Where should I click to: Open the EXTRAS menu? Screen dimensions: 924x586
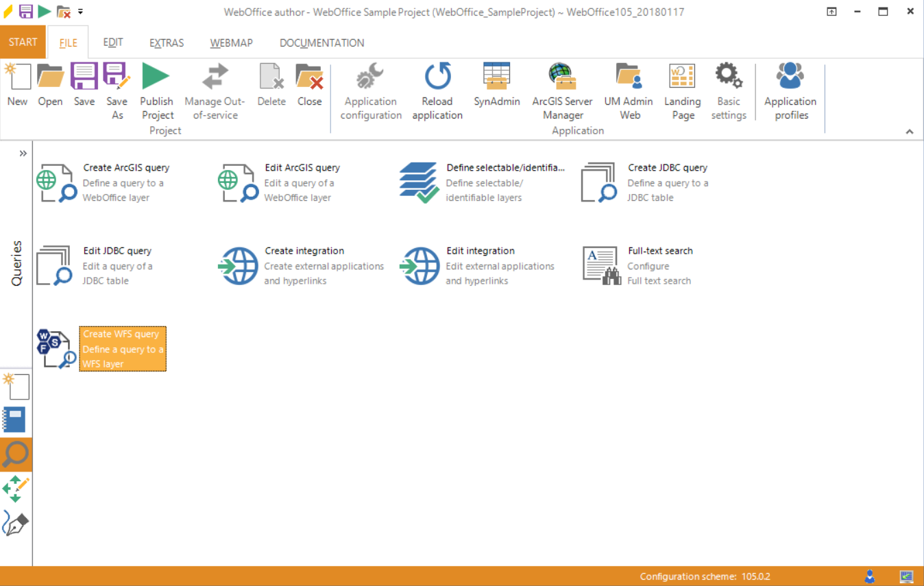tap(166, 42)
